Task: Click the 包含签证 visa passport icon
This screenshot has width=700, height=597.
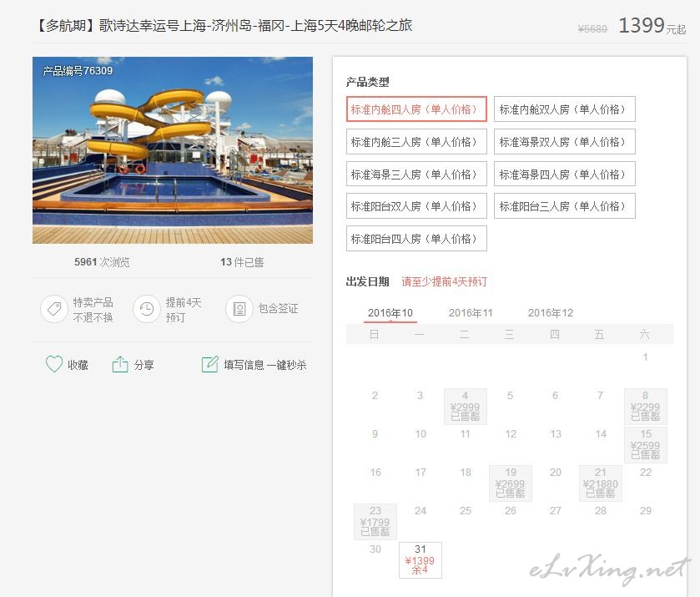Action: tap(239, 309)
